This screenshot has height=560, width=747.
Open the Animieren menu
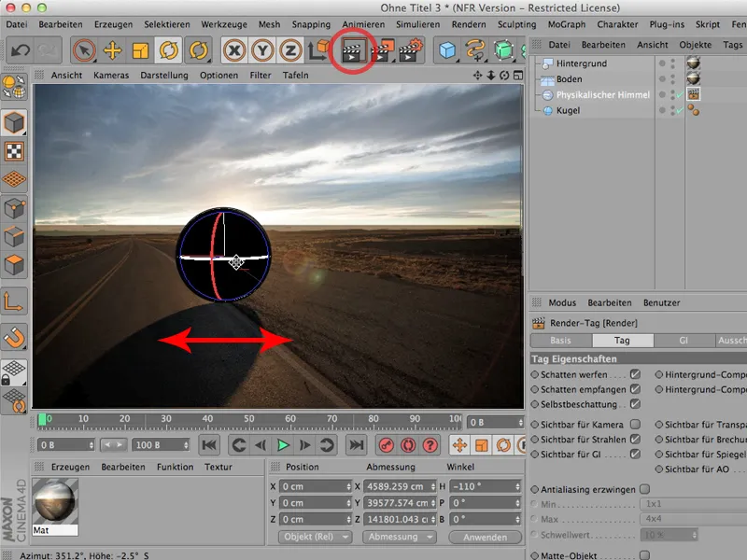point(363,24)
